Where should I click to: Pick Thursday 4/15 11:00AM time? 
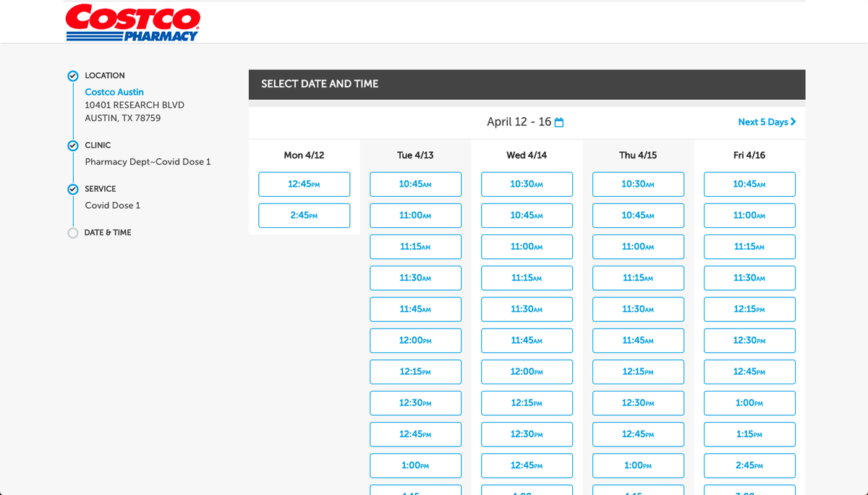638,247
